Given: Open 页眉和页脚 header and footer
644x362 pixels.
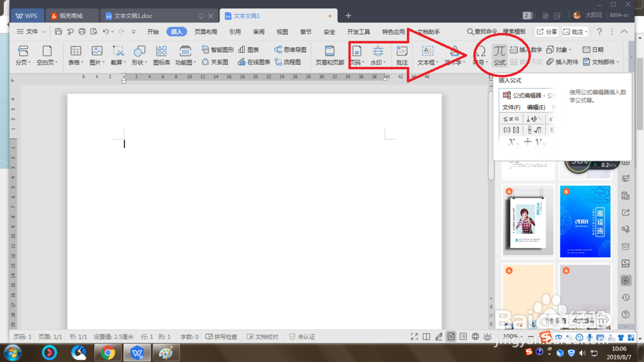Looking at the screenshot, I should (329, 55).
